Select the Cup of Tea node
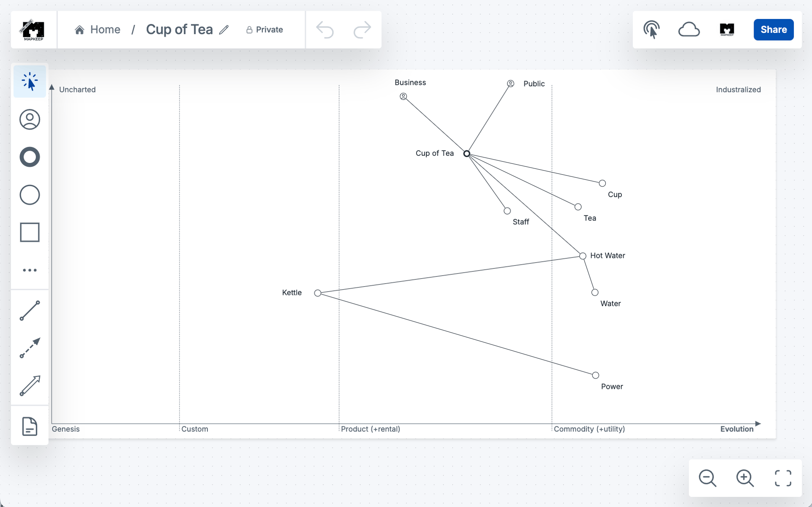The height and width of the screenshot is (507, 812). (466, 153)
